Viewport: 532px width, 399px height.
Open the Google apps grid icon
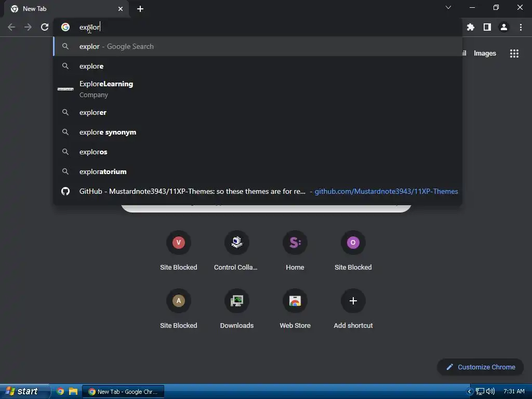pos(514,54)
